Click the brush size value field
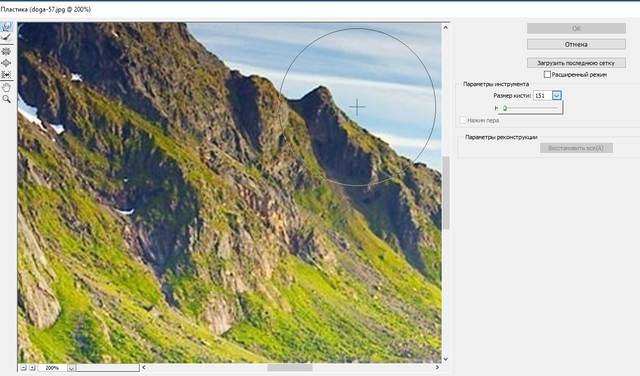 (x=542, y=96)
